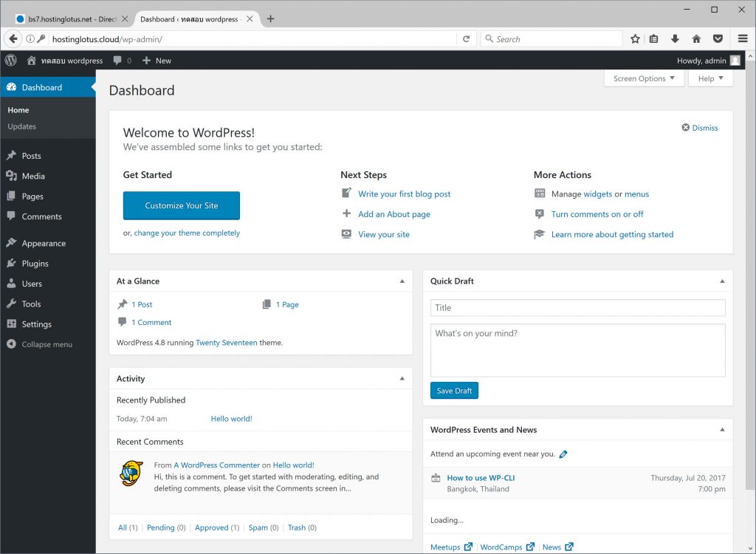The height and width of the screenshot is (554, 756).
Task: Click the pages icon beside 1 Page
Action: coord(266,304)
